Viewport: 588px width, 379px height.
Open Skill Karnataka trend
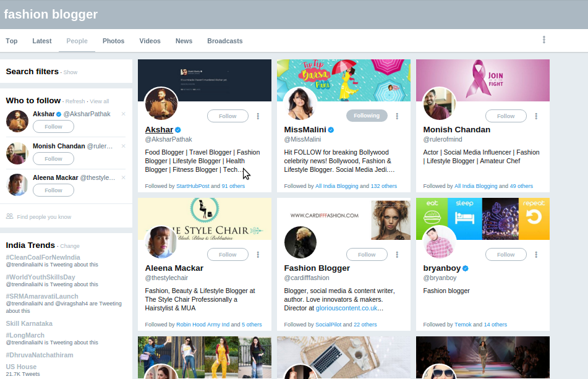pyautogui.click(x=29, y=323)
